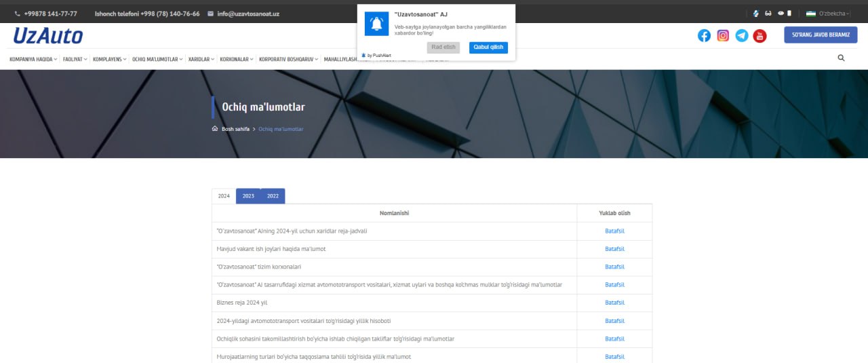Open the YouTube social icon
The width and height of the screenshot is (868, 363).
tap(760, 35)
